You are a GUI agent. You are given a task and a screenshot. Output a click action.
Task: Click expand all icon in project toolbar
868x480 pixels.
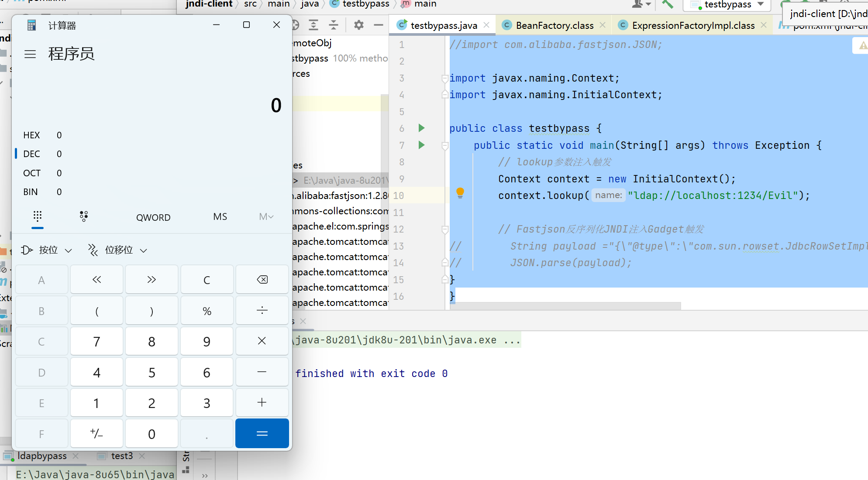coord(313,25)
